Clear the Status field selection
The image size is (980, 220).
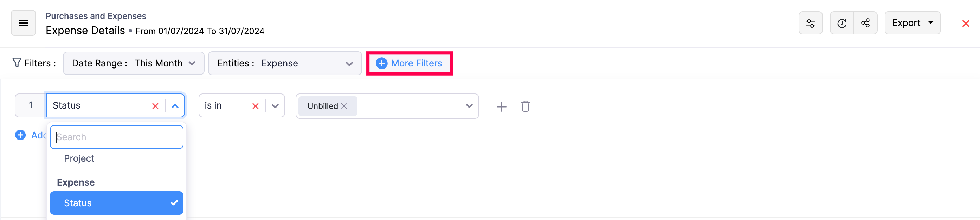tap(155, 106)
